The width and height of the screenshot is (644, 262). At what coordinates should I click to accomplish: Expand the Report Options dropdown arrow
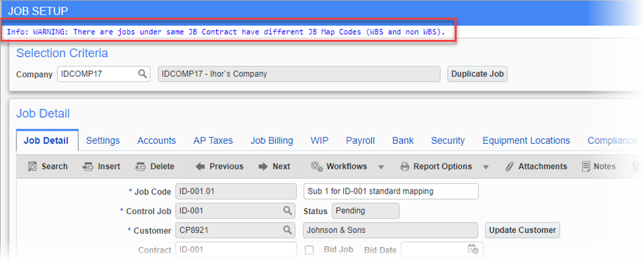pyautogui.click(x=486, y=167)
